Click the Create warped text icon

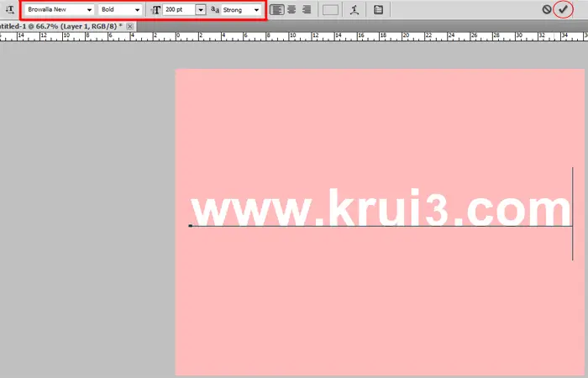click(x=355, y=10)
